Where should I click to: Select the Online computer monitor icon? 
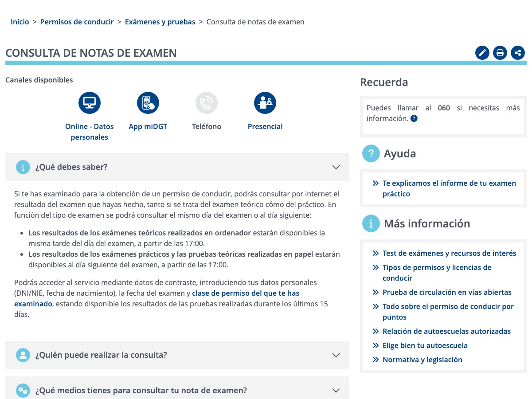(x=90, y=103)
